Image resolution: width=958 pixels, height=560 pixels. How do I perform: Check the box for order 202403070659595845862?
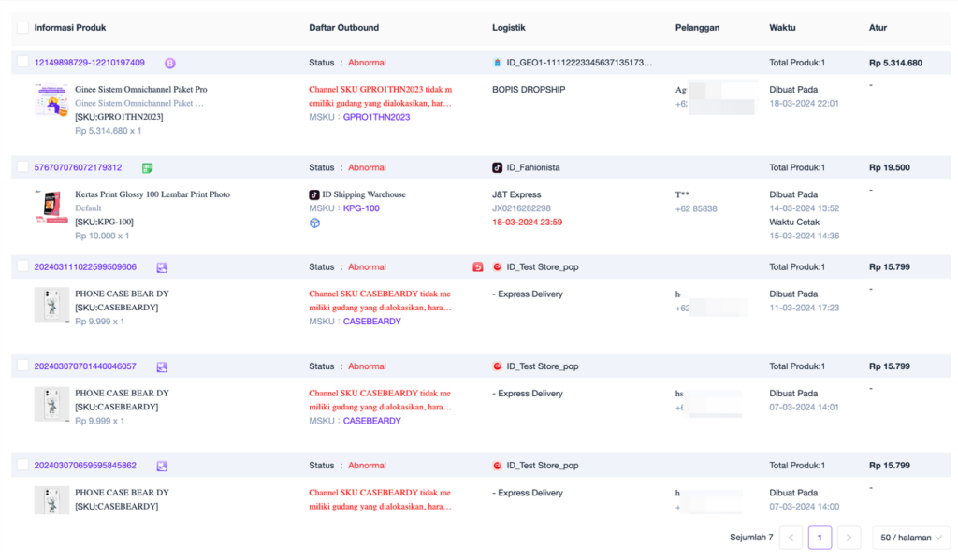pyautogui.click(x=22, y=465)
